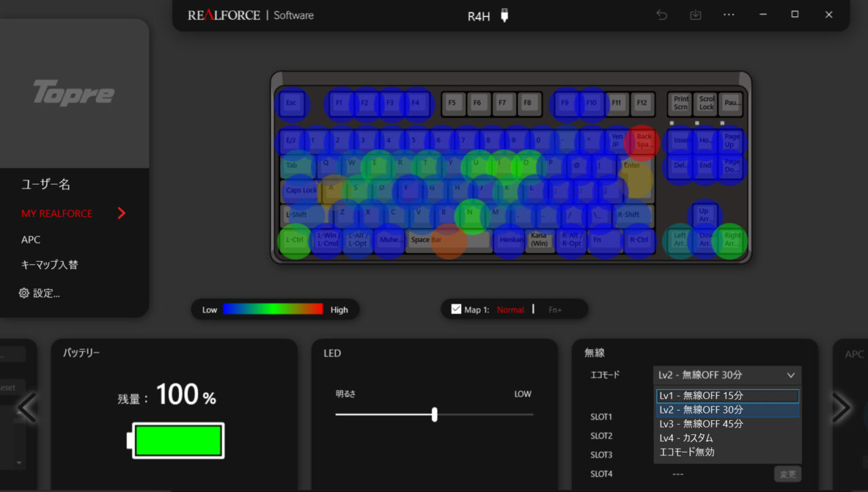
Task: Open the three-dots more options menu
Action: (x=729, y=15)
